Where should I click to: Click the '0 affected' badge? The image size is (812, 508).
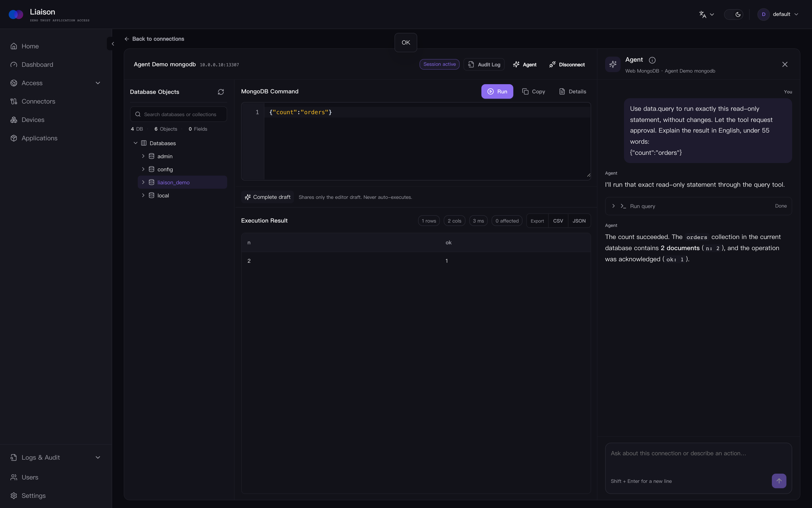pyautogui.click(x=507, y=221)
